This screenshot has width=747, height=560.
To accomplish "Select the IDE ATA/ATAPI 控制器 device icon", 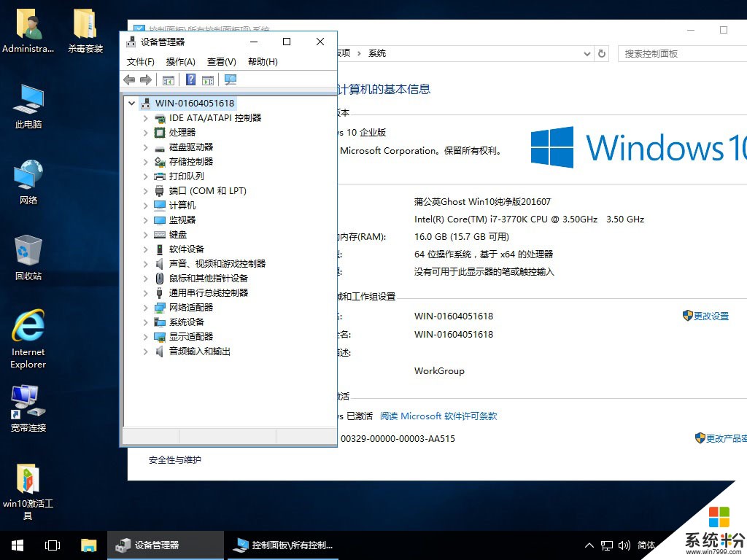I will [x=160, y=118].
